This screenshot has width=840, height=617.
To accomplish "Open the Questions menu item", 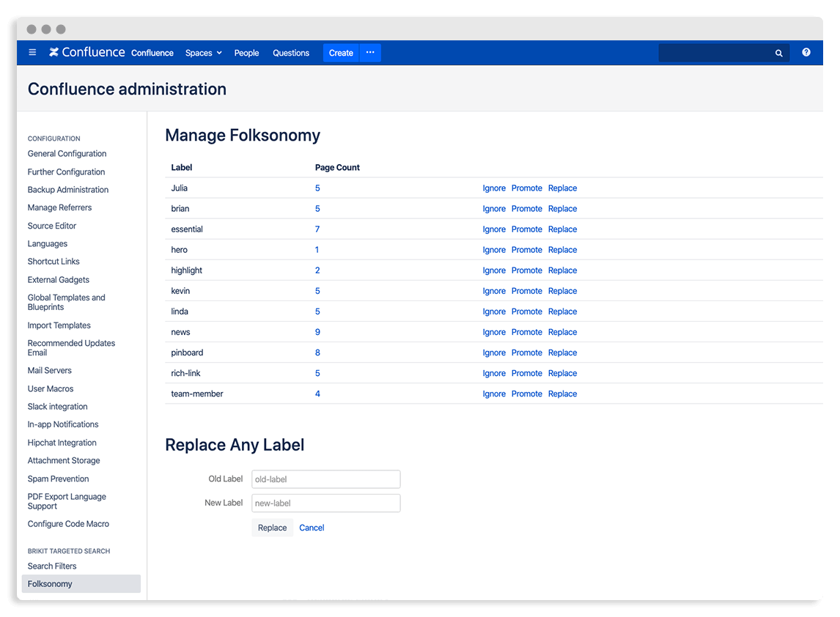I will 291,53.
